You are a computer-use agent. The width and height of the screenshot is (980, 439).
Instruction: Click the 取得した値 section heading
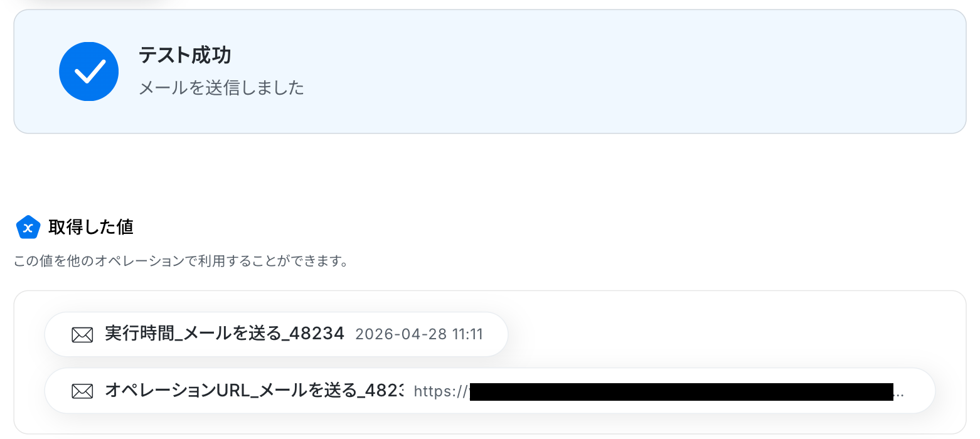coord(91,227)
